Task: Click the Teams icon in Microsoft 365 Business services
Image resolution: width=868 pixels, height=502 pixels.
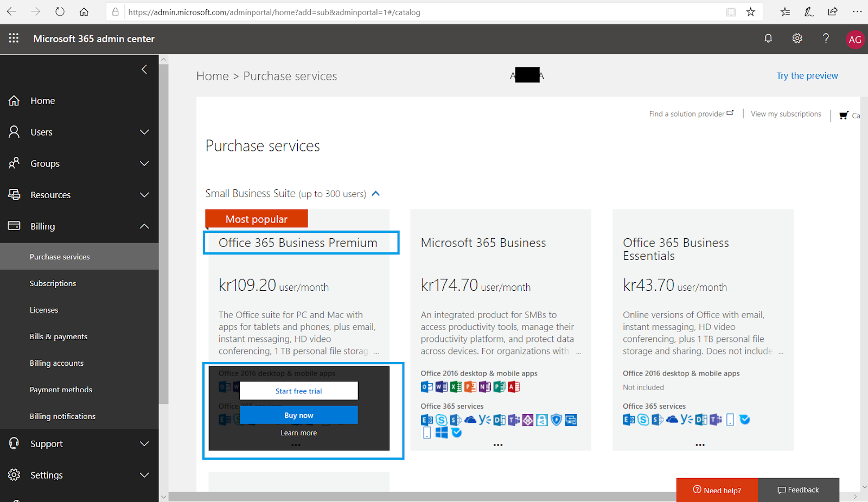Action: point(513,420)
